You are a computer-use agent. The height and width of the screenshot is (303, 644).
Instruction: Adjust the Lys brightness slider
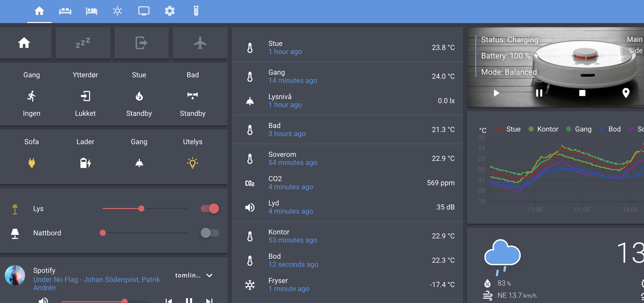(142, 208)
